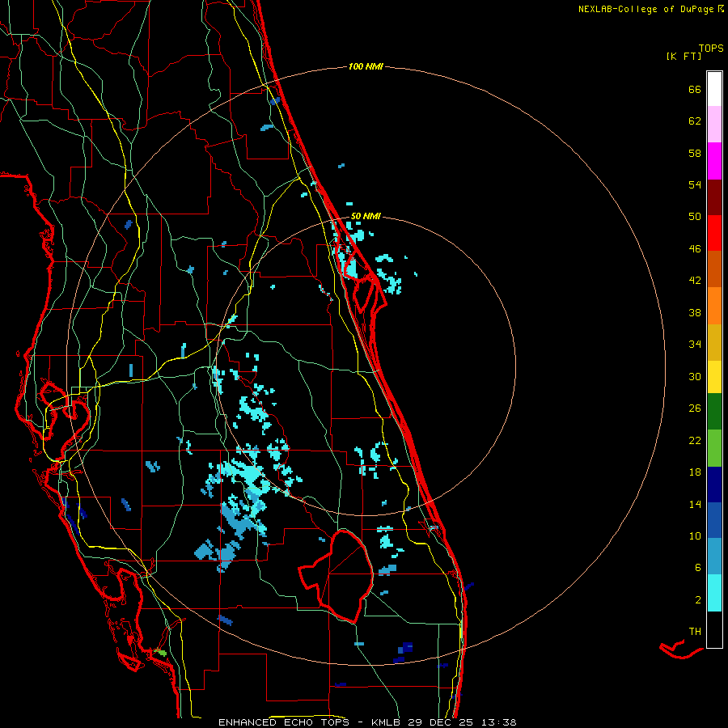Select the light pink 62 kft legend swatch
Viewport: 728px width, 728px height.
714,125
